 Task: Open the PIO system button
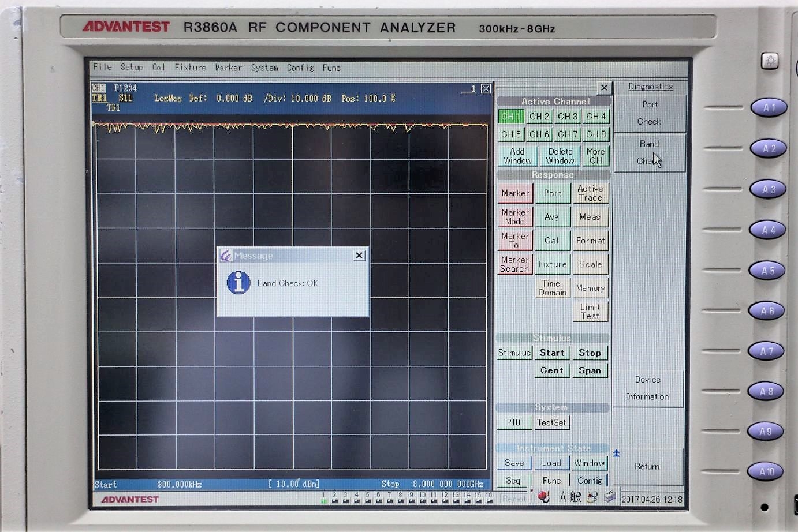514,422
